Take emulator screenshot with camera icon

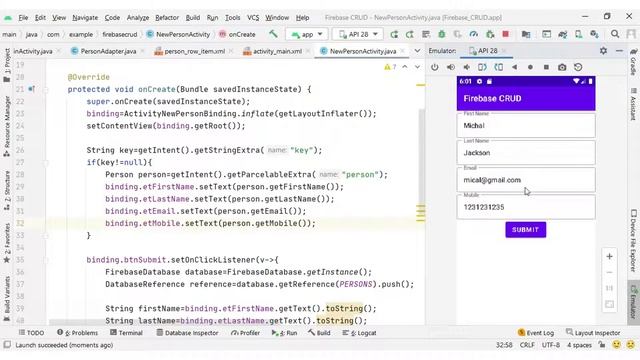point(562,67)
